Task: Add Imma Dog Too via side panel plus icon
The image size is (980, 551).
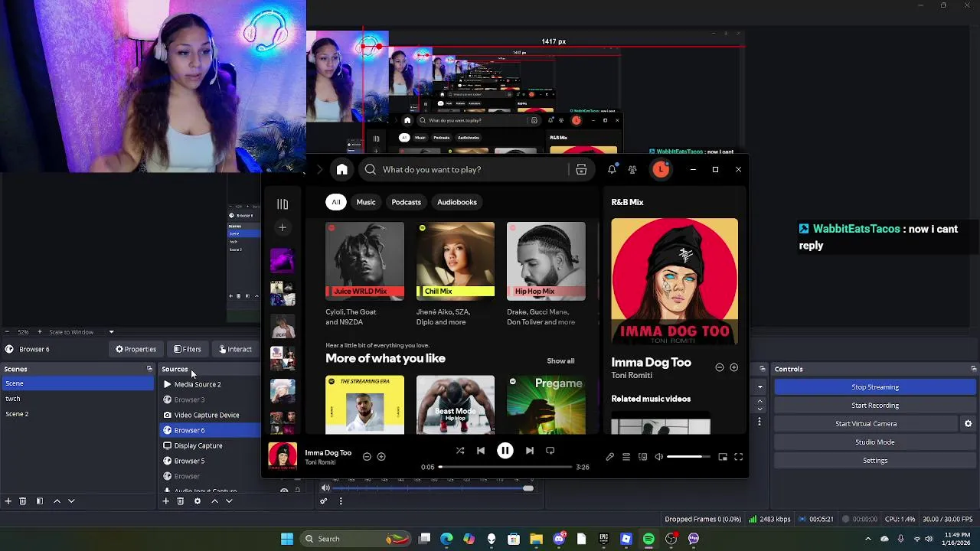Action: (x=733, y=368)
